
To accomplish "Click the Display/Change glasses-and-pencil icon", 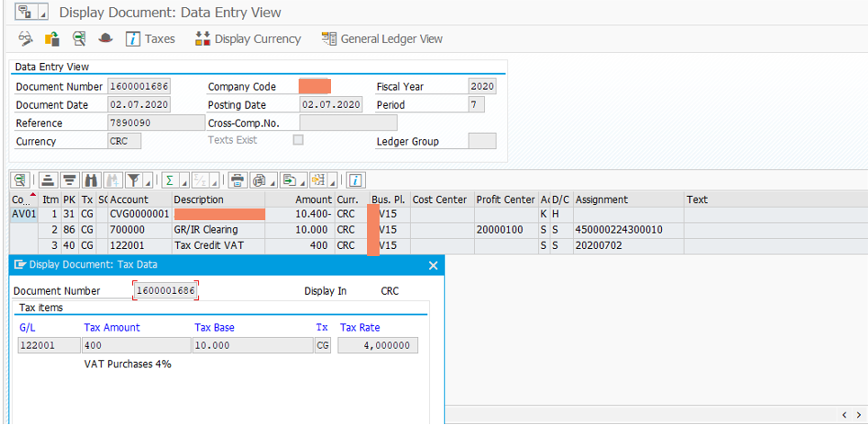I will point(25,39).
